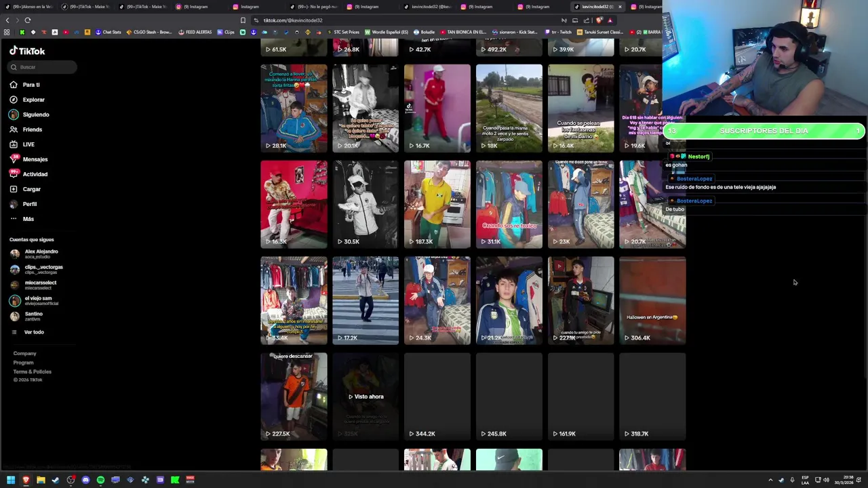The height and width of the screenshot is (488, 868).
Task: Expand the Program footer section
Action: (23, 363)
